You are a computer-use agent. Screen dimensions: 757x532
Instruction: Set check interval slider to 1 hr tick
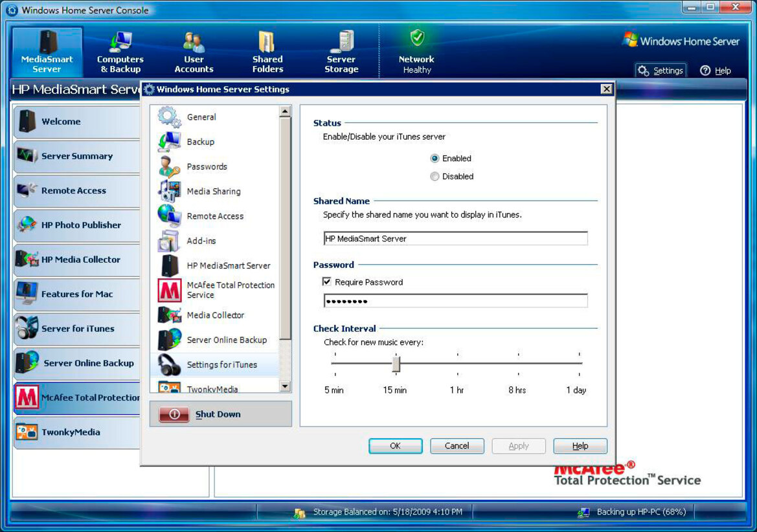[x=457, y=364]
